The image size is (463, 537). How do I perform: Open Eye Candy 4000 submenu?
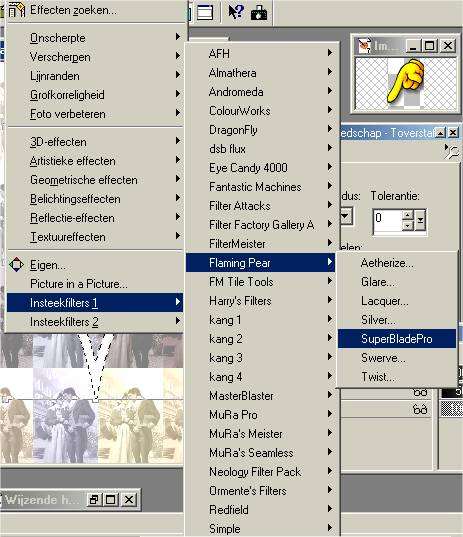[x=261, y=168]
